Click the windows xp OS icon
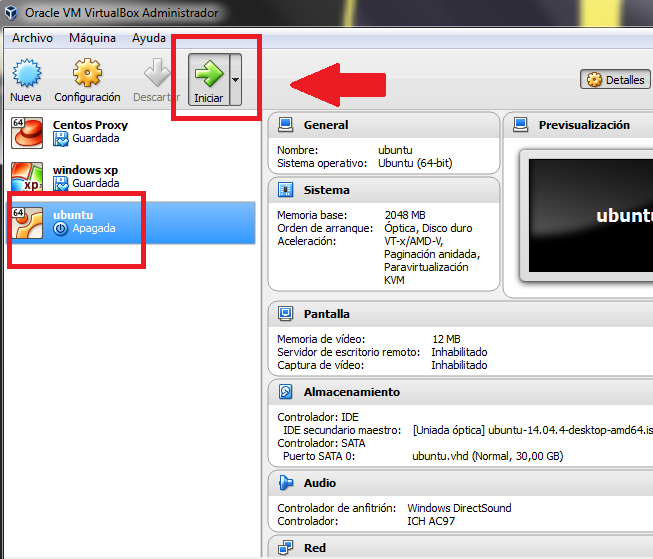Screen dimensions: 653x559 coord(27,177)
